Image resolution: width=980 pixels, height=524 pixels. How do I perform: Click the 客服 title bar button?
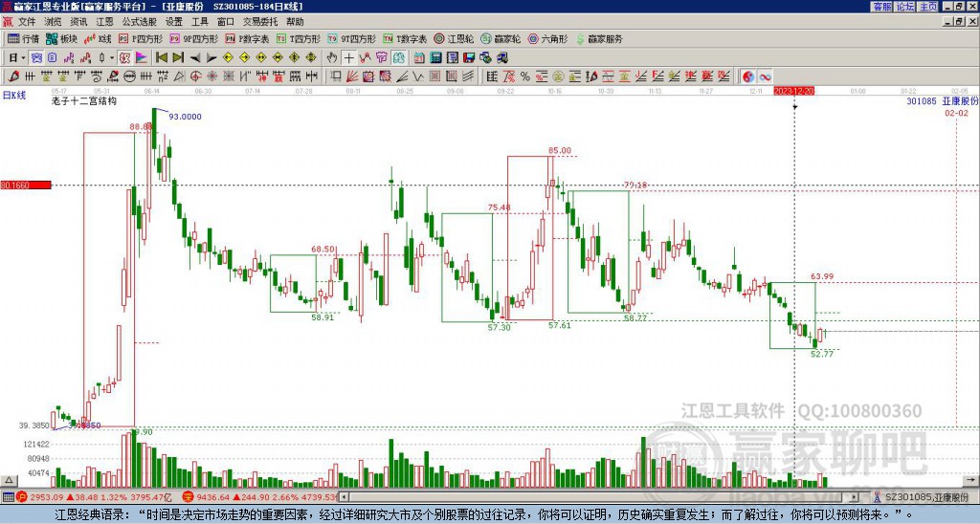(x=881, y=7)
